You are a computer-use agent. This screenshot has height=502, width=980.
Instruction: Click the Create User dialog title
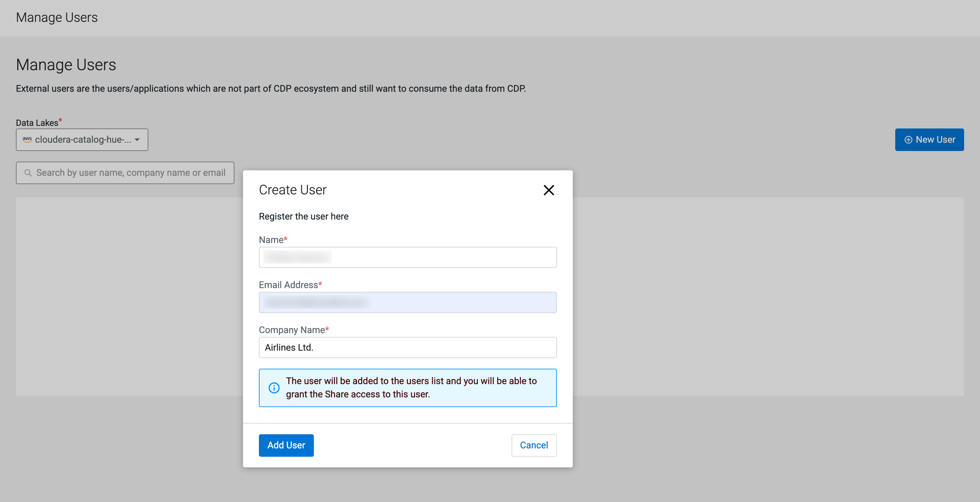click(x=293, y=190)
